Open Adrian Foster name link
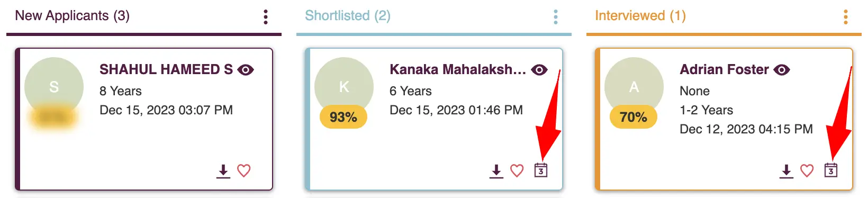The height and width of the screenshot is (198, 868). pos(724,69)
